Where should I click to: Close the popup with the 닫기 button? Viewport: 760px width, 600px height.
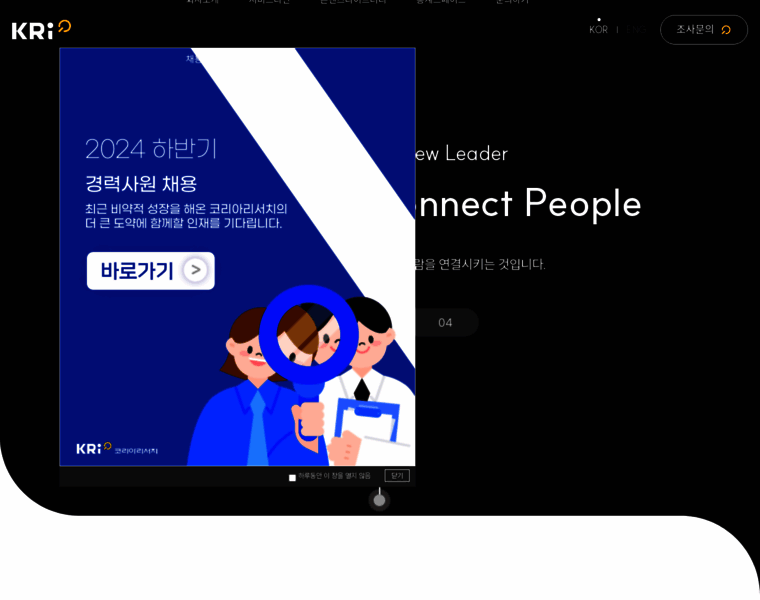click(x=397, y=476)
